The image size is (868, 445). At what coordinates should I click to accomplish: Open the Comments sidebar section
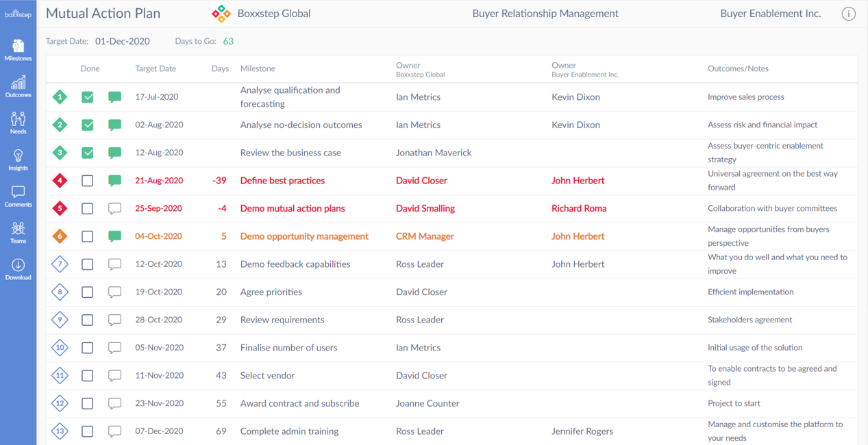(18, 196)
